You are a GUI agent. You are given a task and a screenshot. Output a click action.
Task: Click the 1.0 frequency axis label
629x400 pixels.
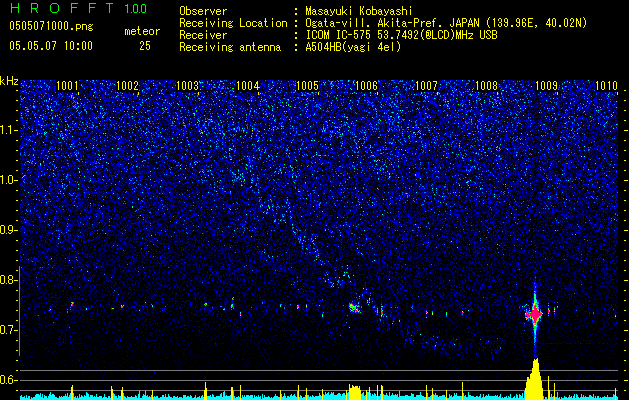9,180
